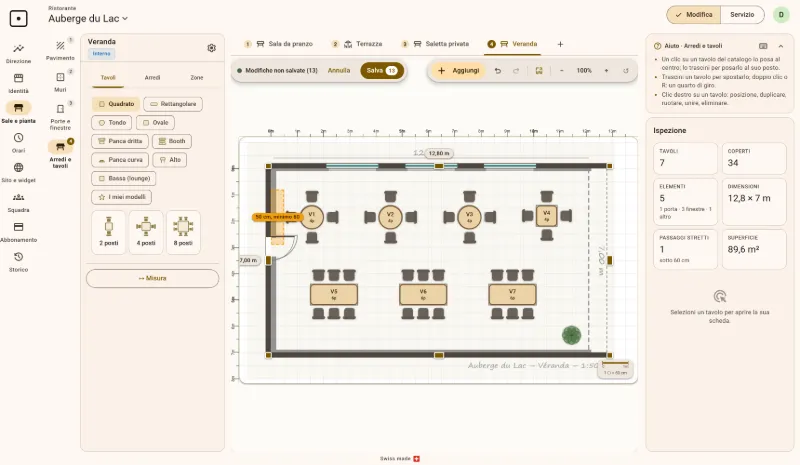Click the undo arrow in toolbar

pos(497,71)
